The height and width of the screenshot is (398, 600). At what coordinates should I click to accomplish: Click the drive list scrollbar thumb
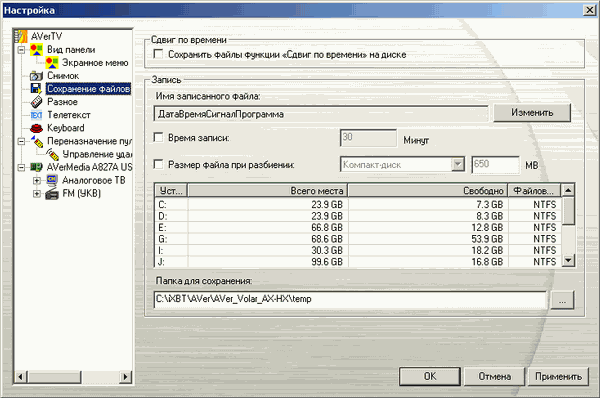(x=568, y=210)
